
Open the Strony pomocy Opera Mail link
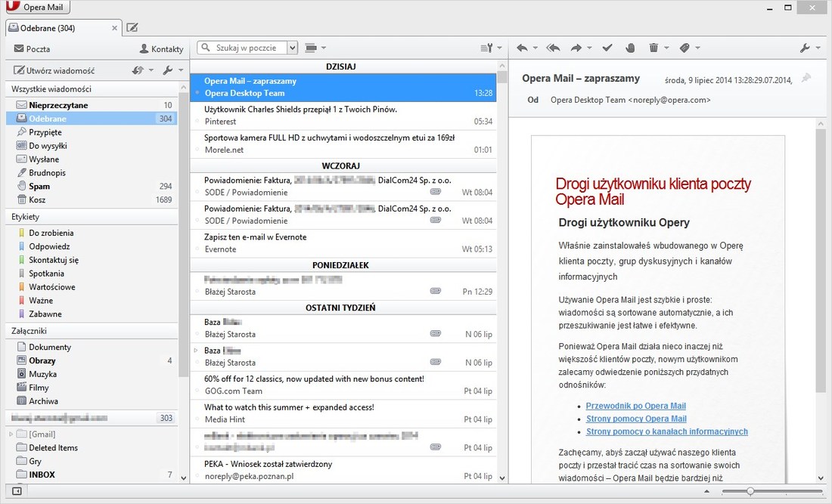pyautogui.click(x=636, y=419)
